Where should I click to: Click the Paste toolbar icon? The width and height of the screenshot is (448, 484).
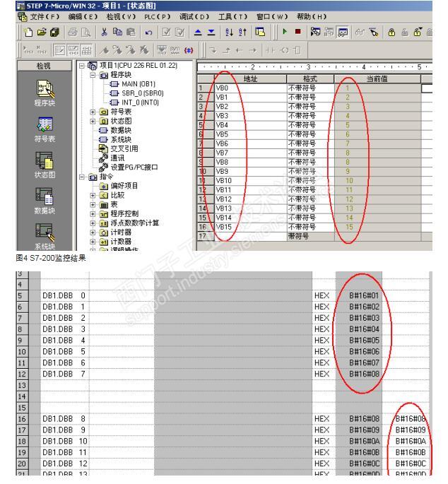(x=131, y=32)
